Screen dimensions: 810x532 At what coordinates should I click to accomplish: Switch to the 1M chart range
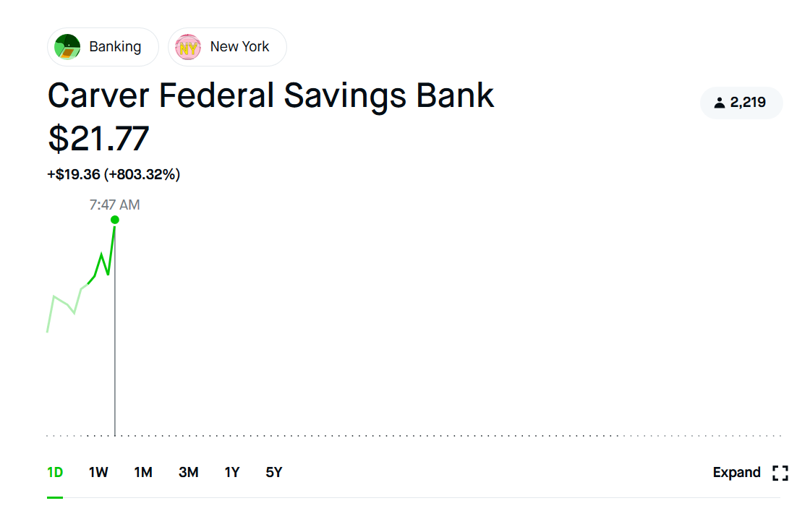(143, 473)
